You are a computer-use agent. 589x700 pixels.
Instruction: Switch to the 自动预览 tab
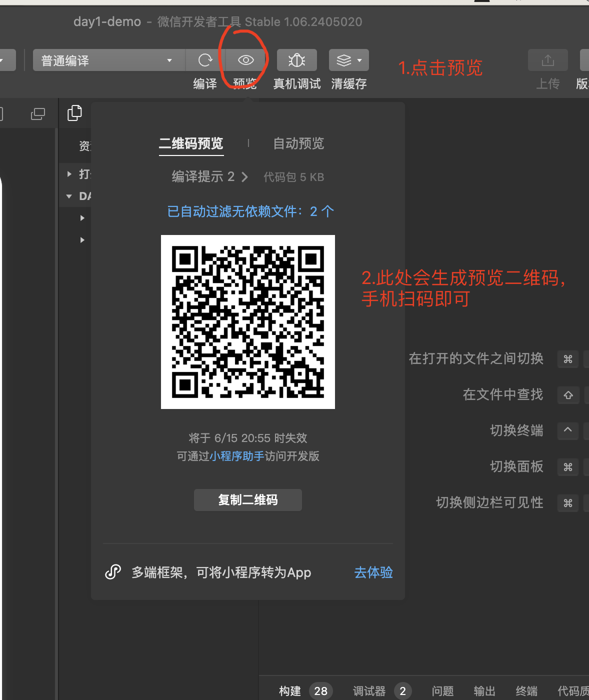click(298, 144)
